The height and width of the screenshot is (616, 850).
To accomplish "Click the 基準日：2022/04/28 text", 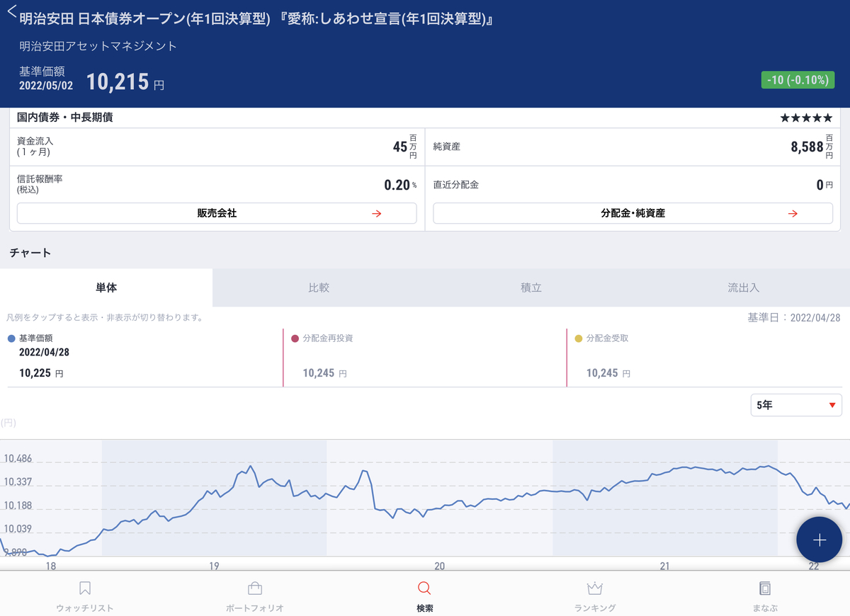I will pos(795,317).
